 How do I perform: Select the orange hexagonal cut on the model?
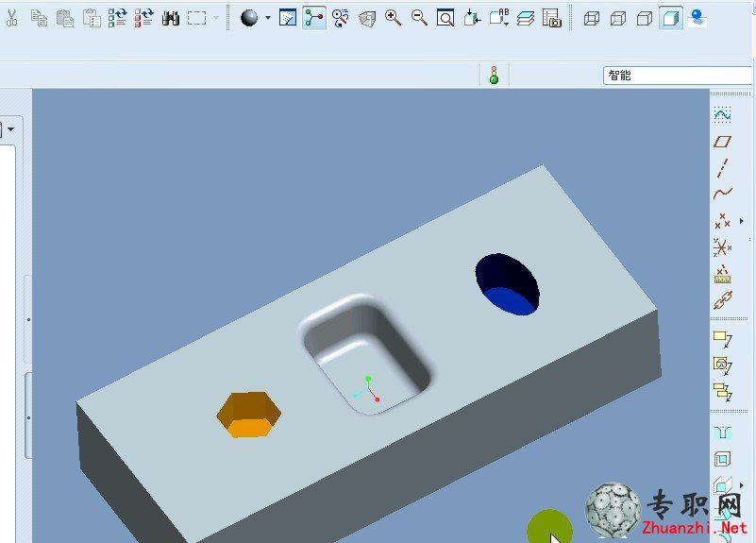pos(249,415)
